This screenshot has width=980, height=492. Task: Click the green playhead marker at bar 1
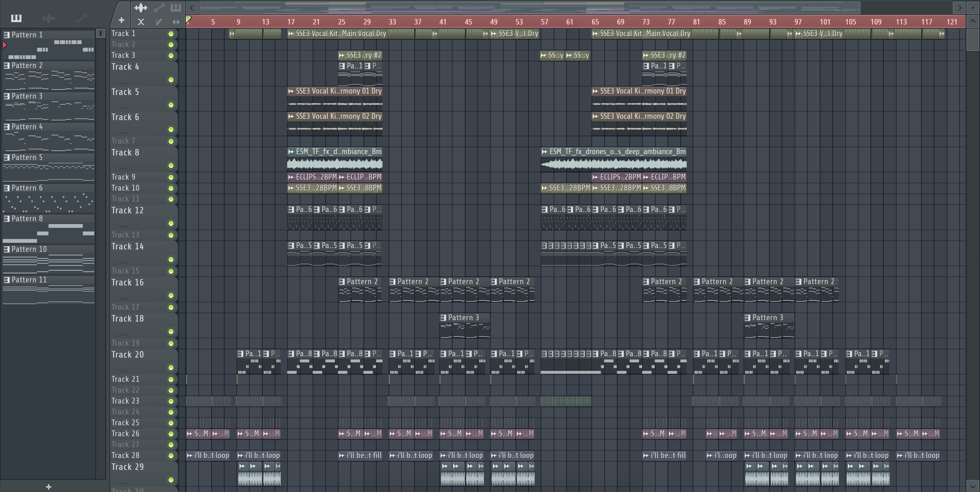click(x=188, y=19)
